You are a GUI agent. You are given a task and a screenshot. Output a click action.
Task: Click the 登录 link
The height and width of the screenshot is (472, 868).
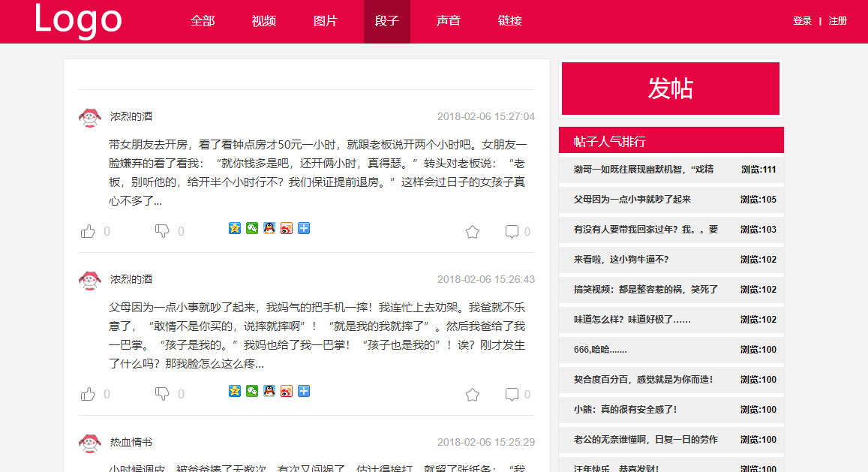pos(802,21)
